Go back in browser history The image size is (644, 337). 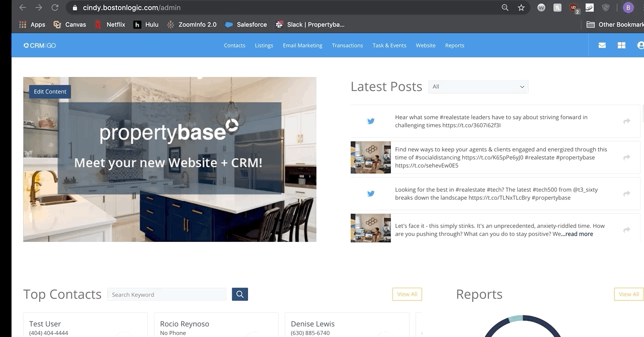[x=23, y=8]
